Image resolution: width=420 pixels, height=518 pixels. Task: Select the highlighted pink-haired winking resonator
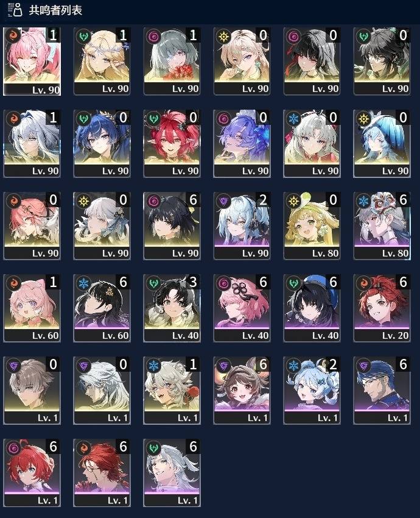32,62
